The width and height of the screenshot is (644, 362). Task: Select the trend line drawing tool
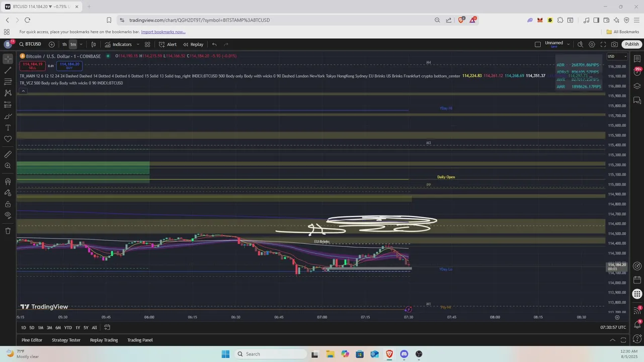pos(8,70)
